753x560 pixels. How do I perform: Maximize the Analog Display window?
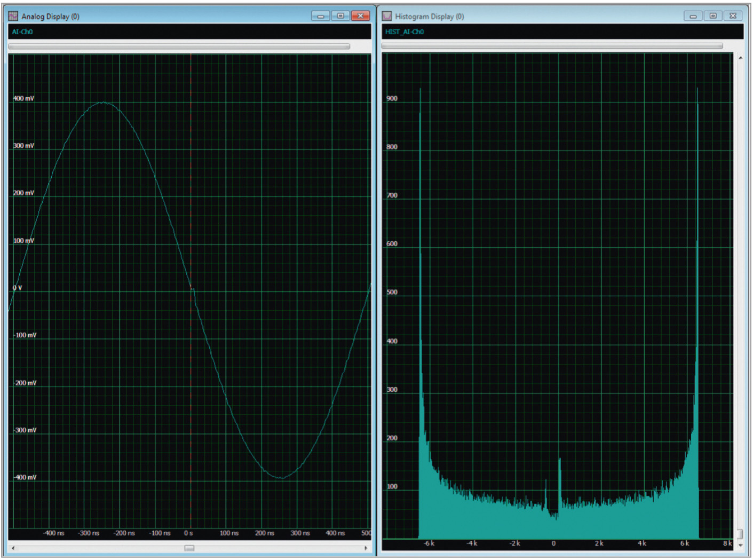click(340, 16)
